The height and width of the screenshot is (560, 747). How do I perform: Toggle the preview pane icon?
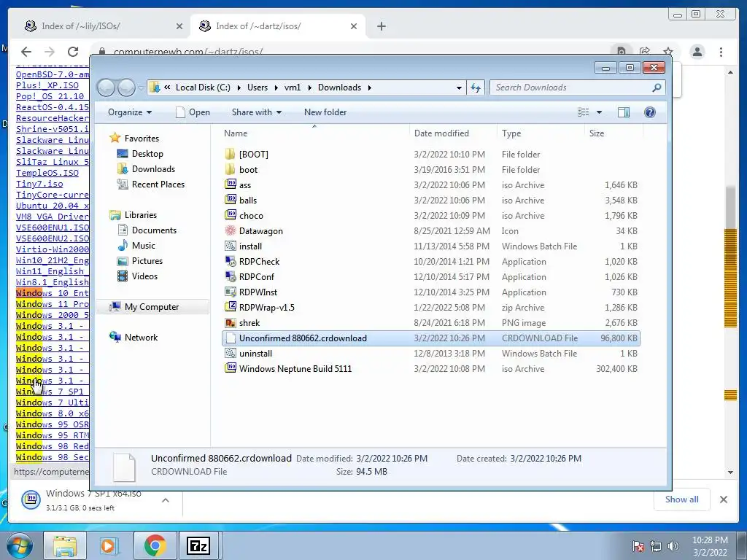[623, 112]
